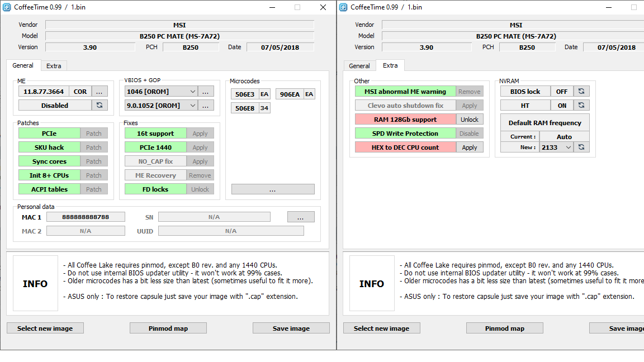The height and width of the screenshot is (362, 644).
Task: Minimize the left CoffeeTime window
Action: [272, 7]
